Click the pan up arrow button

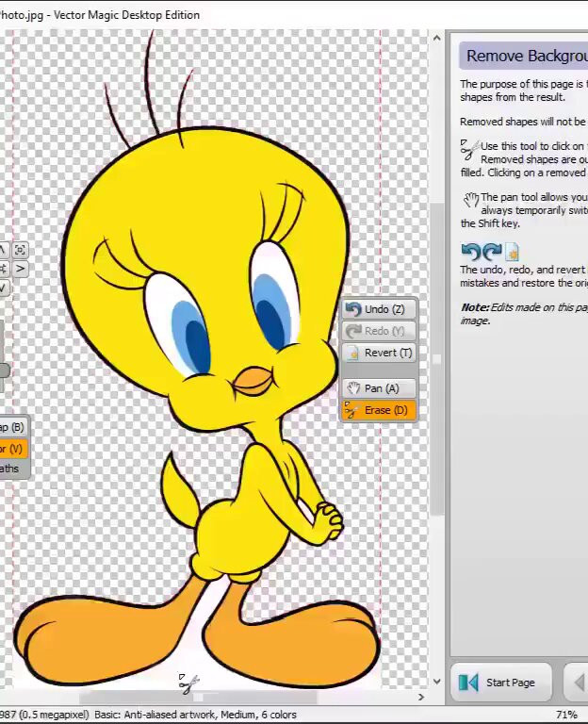tap(3, 250)
